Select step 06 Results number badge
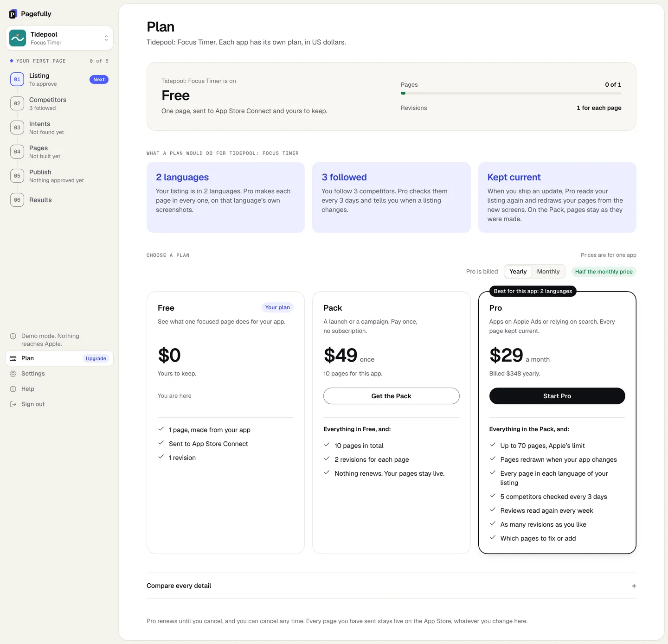This screenshot has width=668, height=644. 17,200
